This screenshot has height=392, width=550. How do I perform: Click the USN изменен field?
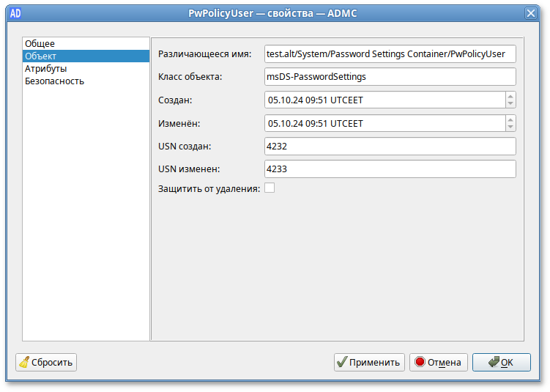390,169
